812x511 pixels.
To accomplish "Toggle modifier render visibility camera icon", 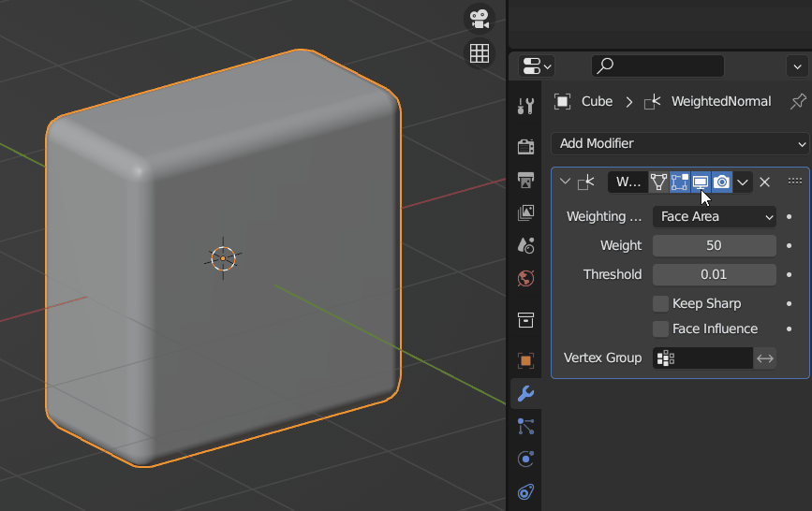I will [x=721, y=182].
